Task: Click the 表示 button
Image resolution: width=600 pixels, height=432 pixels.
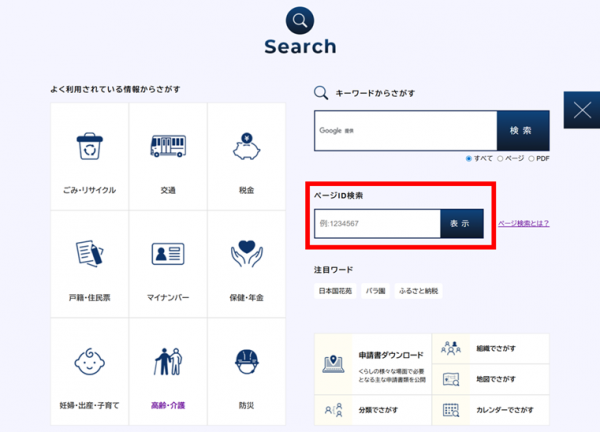Action: 461,224
